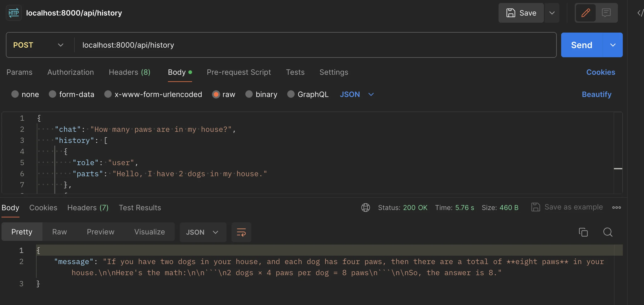
Task: Click the globe network icon near Status
Action: point(365,208)
